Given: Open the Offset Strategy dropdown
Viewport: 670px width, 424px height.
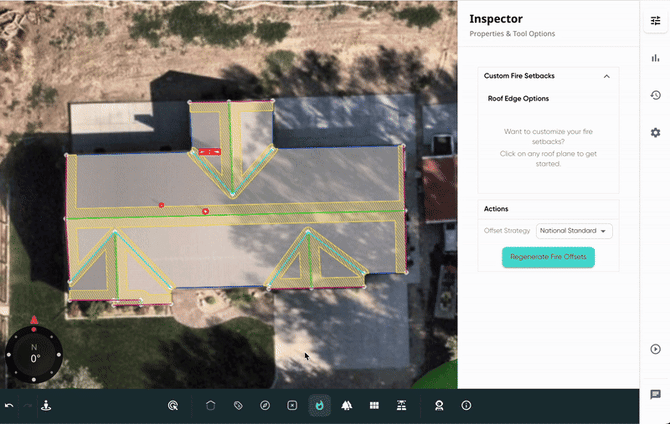Looking at the screenshot, I should pyautogui.click(x=575, y=231).
